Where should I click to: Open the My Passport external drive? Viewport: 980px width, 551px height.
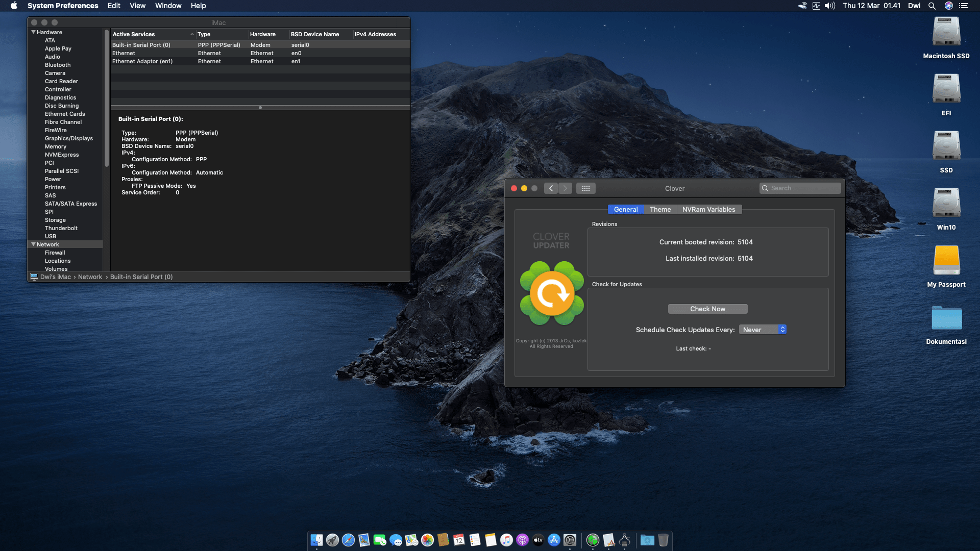coord(946,261)
